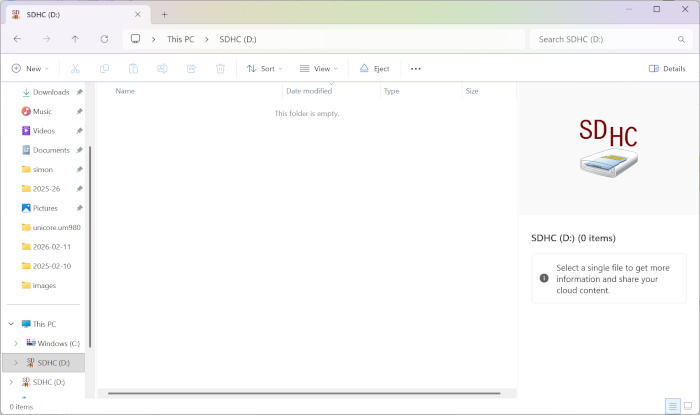Open the New item dropdown
Viewport: 700px width, 415px height.
tap(30, 69)
